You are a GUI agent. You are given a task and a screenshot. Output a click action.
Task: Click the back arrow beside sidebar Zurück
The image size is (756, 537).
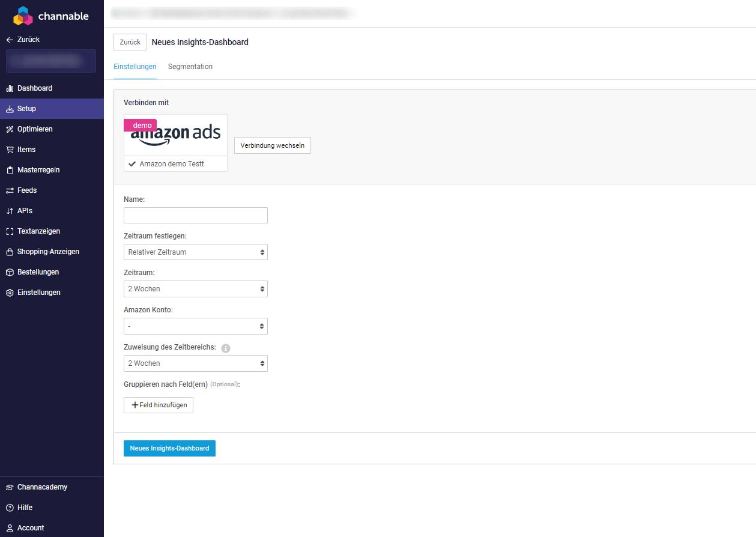(x=10, y=40)
